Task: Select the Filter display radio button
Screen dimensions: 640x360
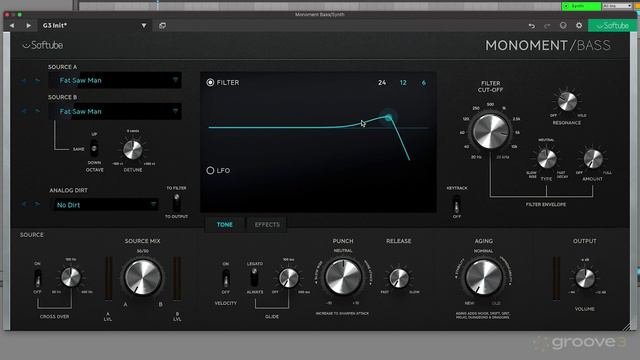Action: tap(210, 82)
